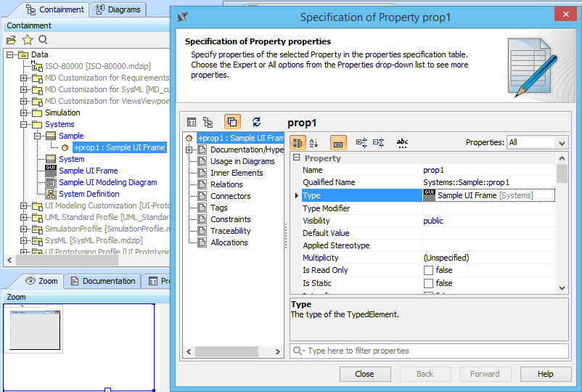This screenshot has height=392, width=582.
Task: Click the Back button
Action: (x=425, y=374)
